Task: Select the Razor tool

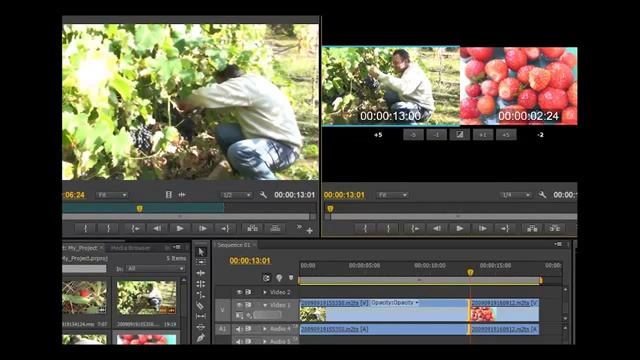Action: (200, 305)
